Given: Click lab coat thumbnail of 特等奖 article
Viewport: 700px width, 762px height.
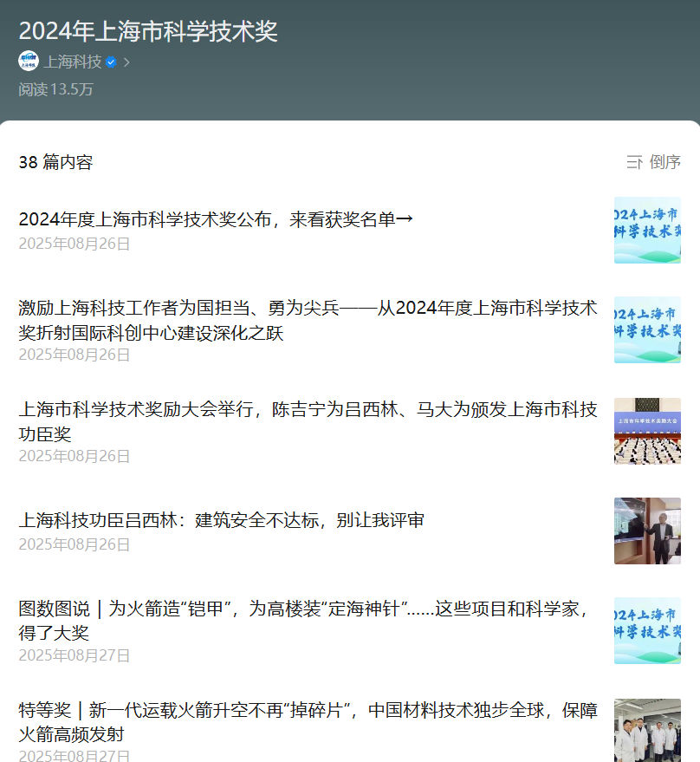Looking at the screenshot, I should [x=647, y=731].
